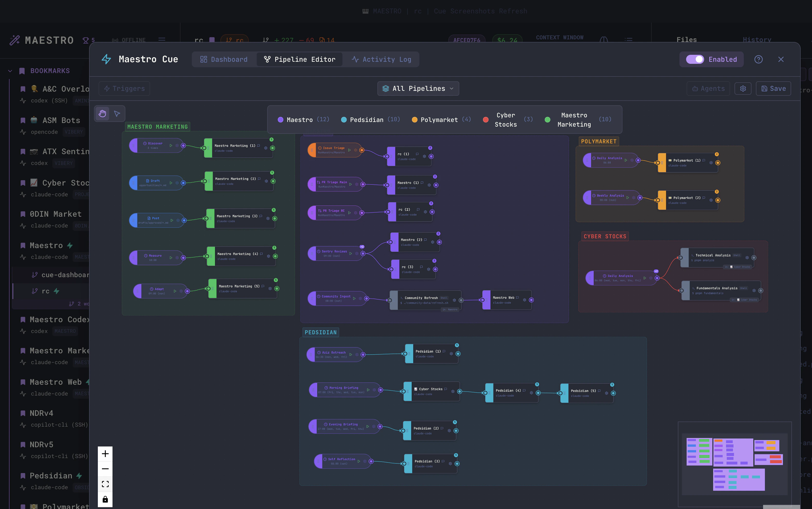Open settings gear on Pedsidian (1) node
This screenshot has height=509, width=812.
coord(451,354)
